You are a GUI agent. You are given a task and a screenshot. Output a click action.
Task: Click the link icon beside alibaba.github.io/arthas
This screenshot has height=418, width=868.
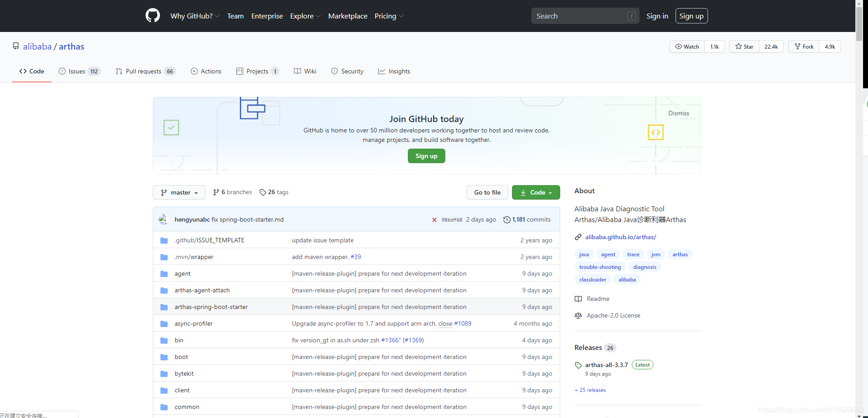(x=578, y=237)
